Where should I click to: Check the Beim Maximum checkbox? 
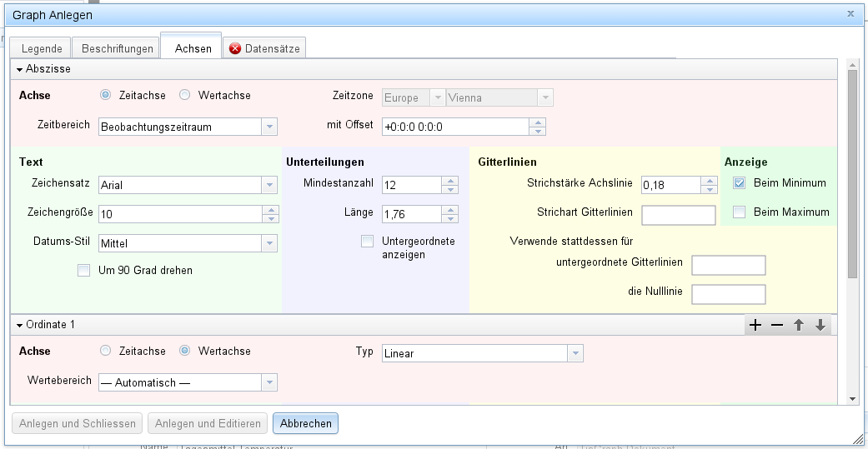click(x=739, y=212)
